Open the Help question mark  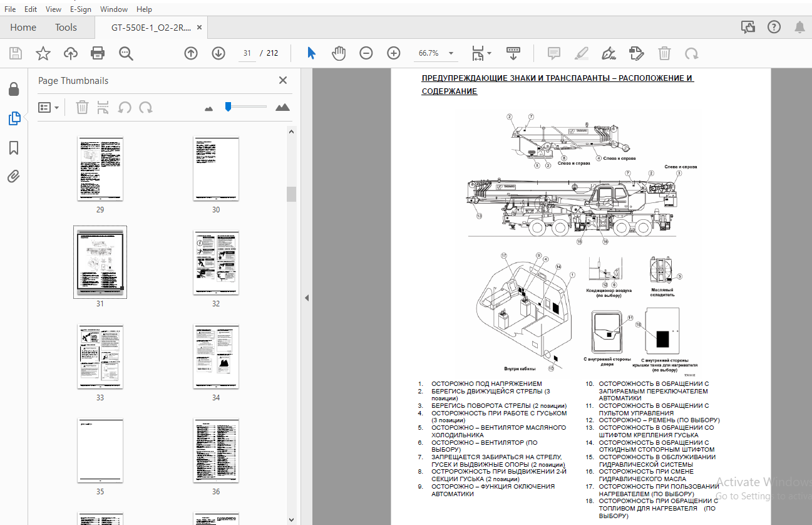[774, 27]
